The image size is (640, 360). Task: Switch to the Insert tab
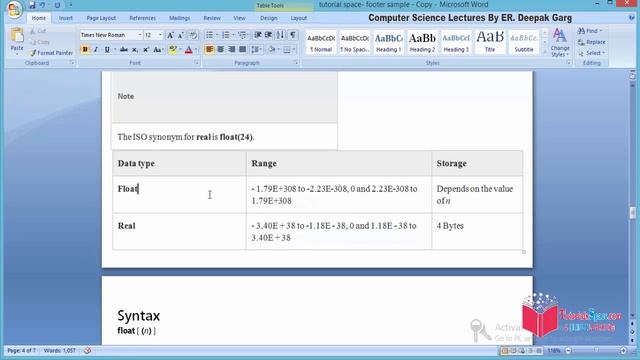65,18
